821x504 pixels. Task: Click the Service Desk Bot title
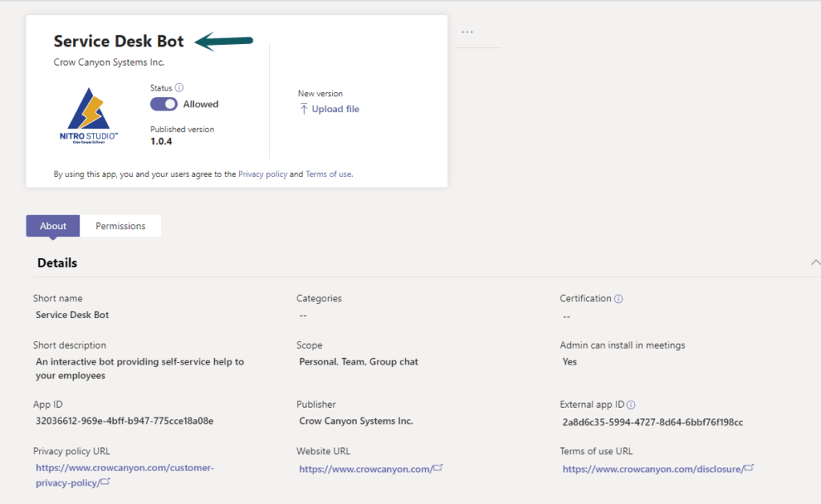(119, 41)
